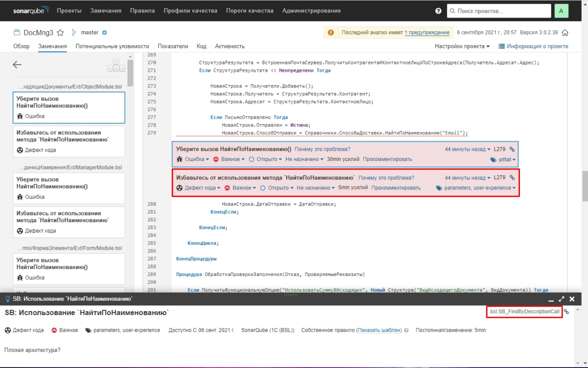The height and width of the screenshot is (368, 588).
Task: Click the plus icon next to master branch
Action: pyautogui.click(x=104, y=33)
